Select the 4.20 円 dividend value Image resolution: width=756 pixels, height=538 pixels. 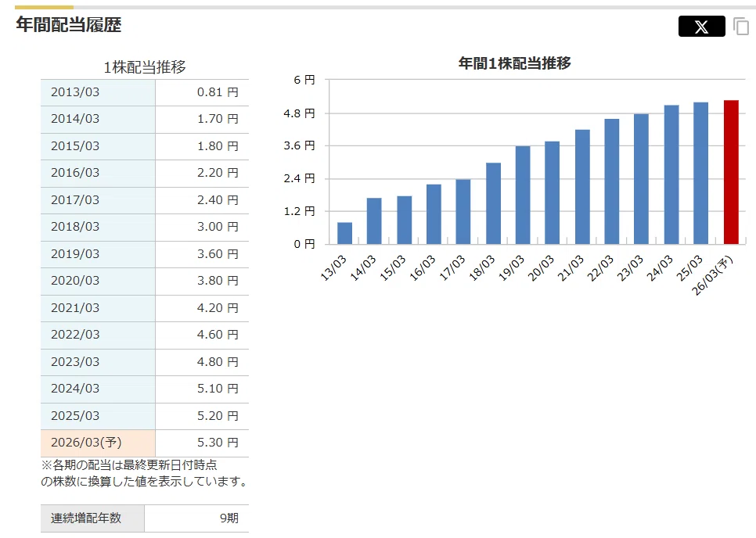point(218,308)
